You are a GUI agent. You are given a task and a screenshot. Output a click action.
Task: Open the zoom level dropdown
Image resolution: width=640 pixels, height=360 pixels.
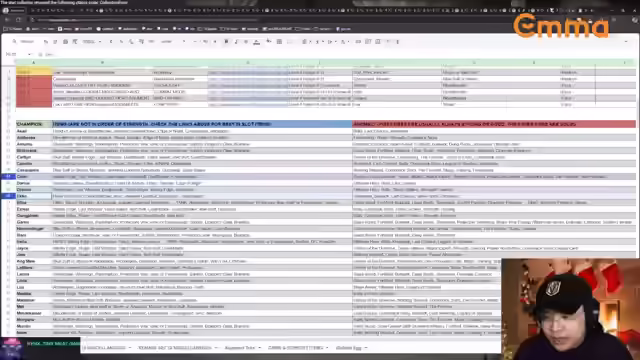[91, 42]
